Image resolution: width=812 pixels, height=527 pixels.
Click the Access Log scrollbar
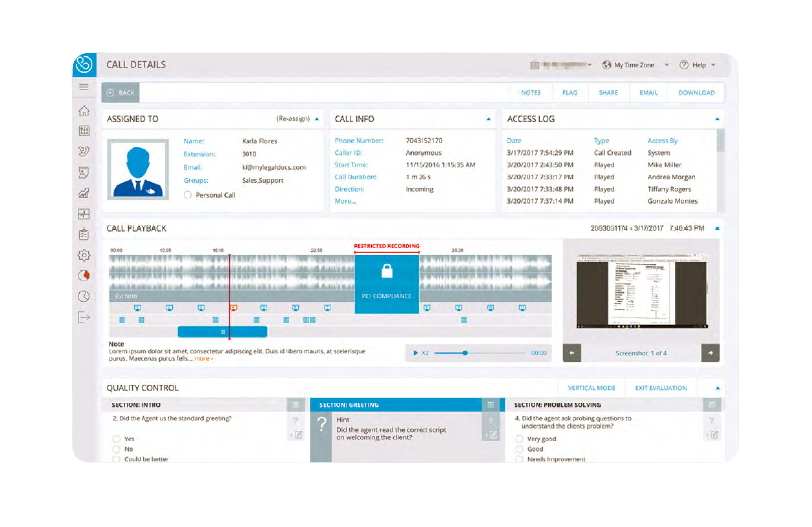720,141
